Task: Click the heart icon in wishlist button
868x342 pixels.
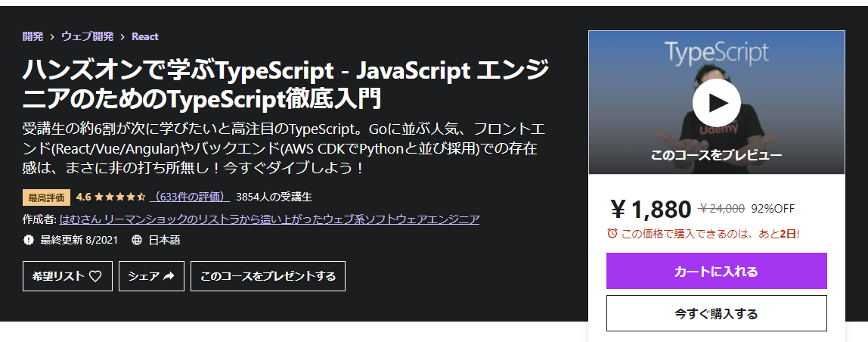Action: click(95, 276)
